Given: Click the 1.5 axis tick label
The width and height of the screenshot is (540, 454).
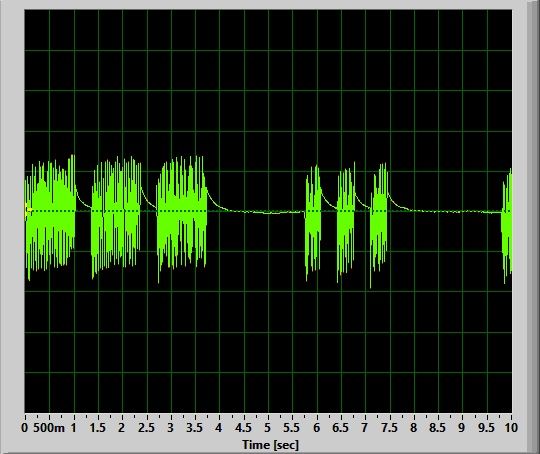Looking at the screenshot, I should click(97, 428).
